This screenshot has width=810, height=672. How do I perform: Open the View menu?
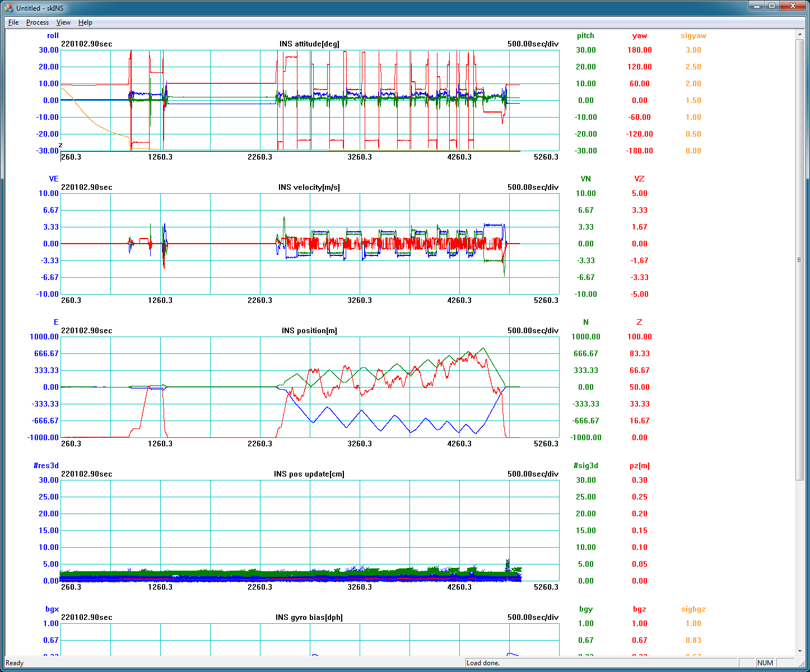click(63, 22)
